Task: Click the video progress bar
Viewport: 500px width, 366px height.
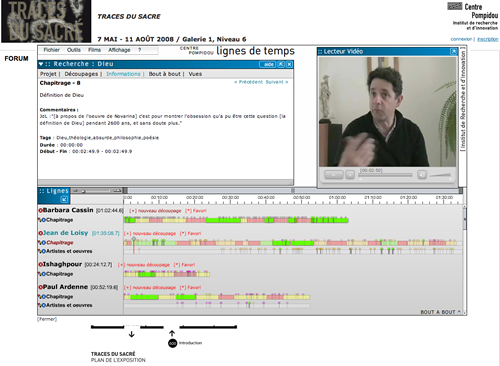Action: [385, 175]
